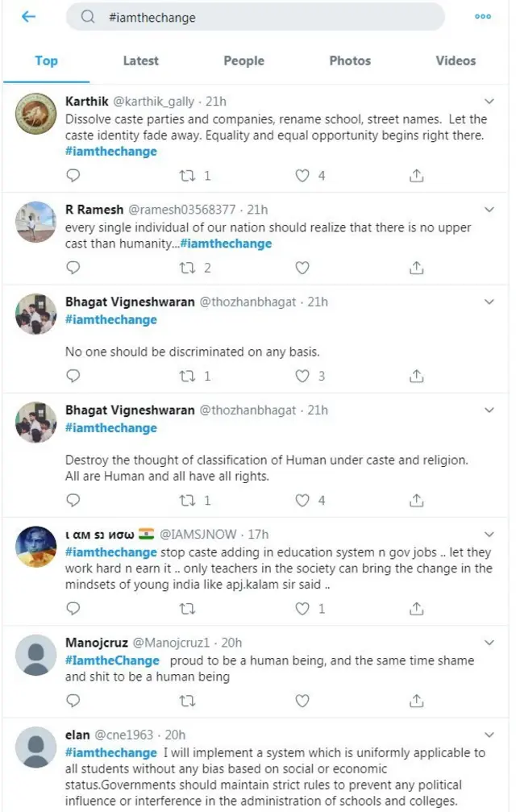
Task: Open the #iamthechange hashtag in Karthik's tweet
Action: (111, 151)
